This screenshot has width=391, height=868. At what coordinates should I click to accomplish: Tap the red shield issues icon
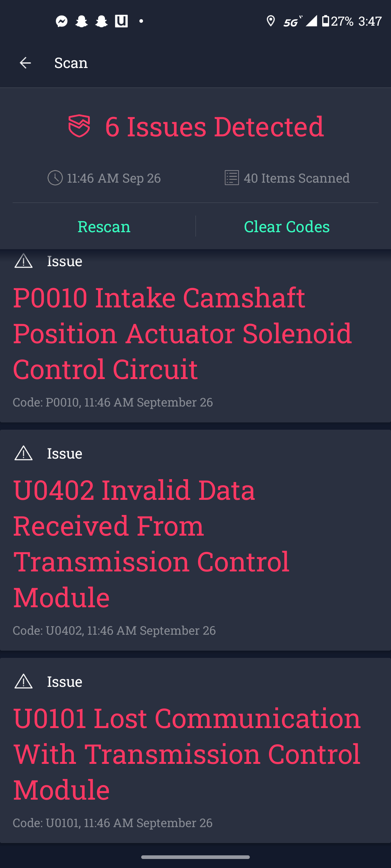79,126
